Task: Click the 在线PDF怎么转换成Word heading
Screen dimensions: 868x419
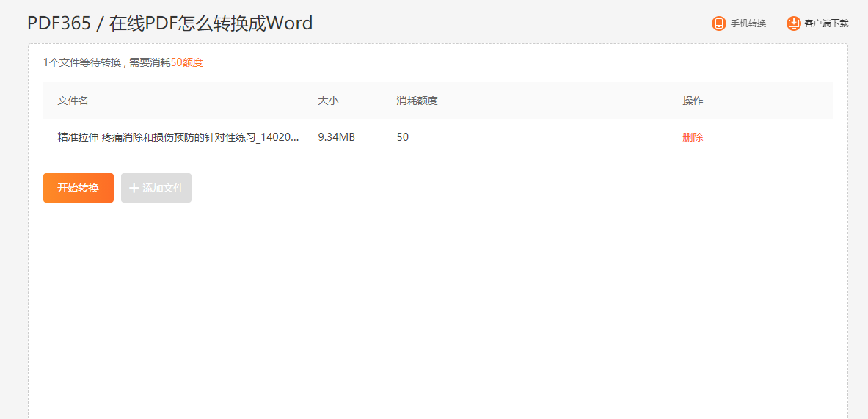Action: click(211, 23)
